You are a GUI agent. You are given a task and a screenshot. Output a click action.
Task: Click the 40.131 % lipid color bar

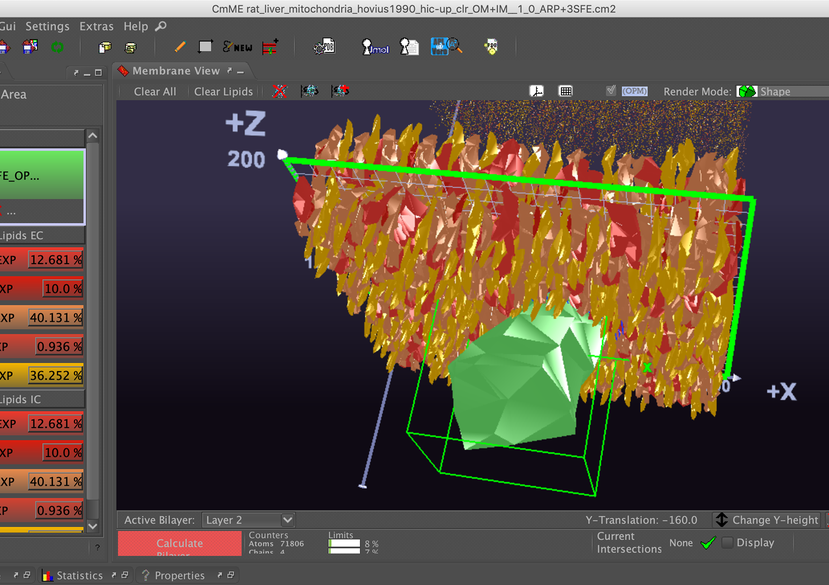pyautogui.click(x=55, y=318)
